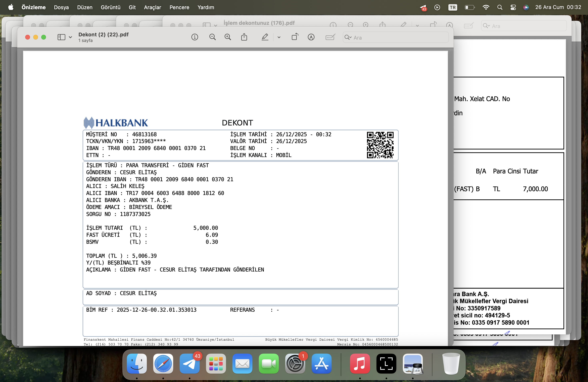The width and height of the screenshot is (588, 382).
Task: Click the DEKONT heading on the receipt
Action: tap(237, 123)
